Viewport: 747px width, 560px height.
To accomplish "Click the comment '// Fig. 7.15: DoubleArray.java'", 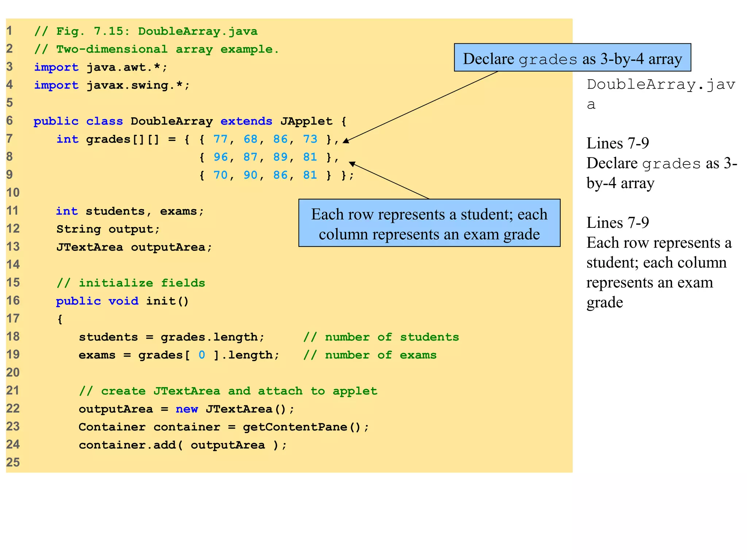I will (x=146, y=31).
